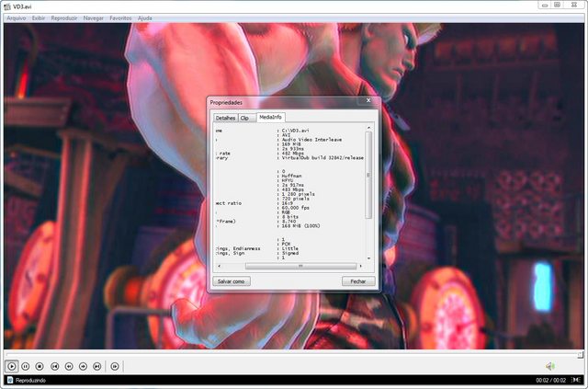Click the VD3.avi title bar icon

coord(7,6)
